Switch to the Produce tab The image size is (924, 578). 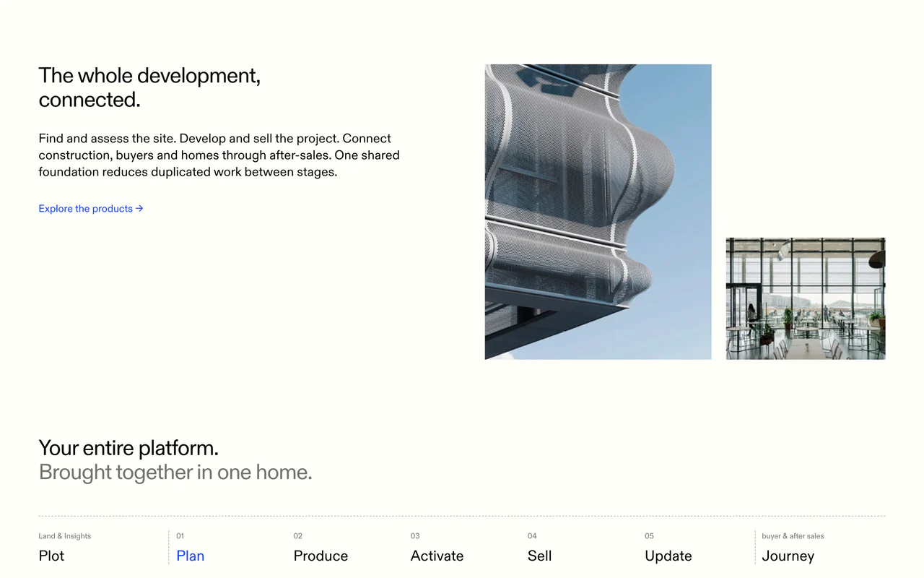[321, 556]
